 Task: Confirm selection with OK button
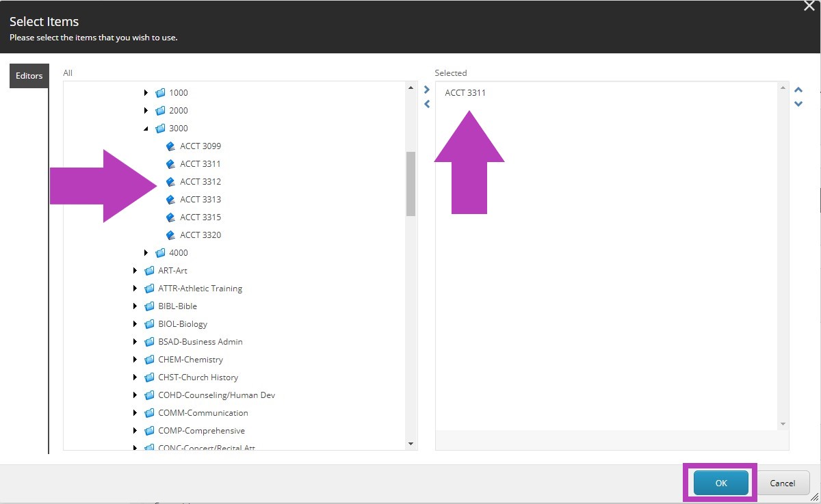tap(721, 483)
